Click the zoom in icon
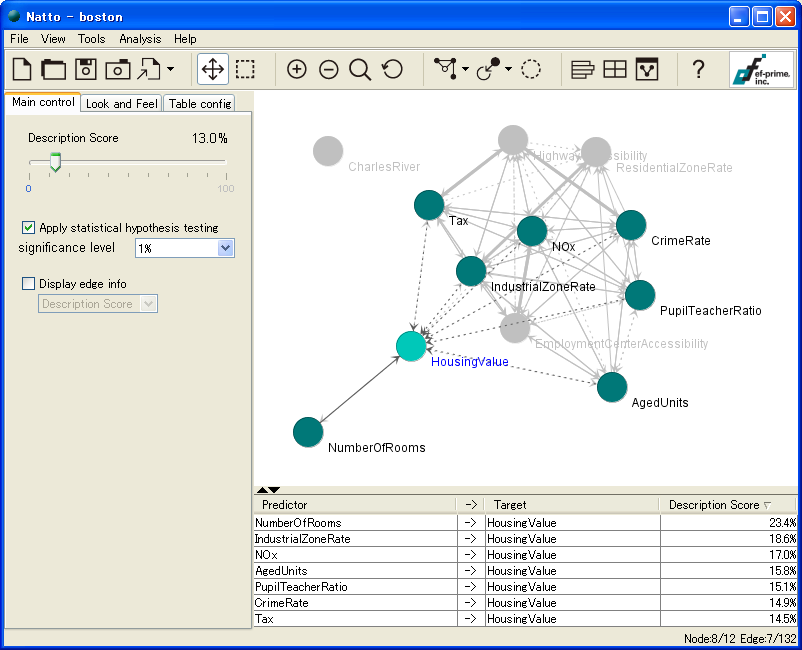This screenshot has width=802, height=650. pos(297,69)
